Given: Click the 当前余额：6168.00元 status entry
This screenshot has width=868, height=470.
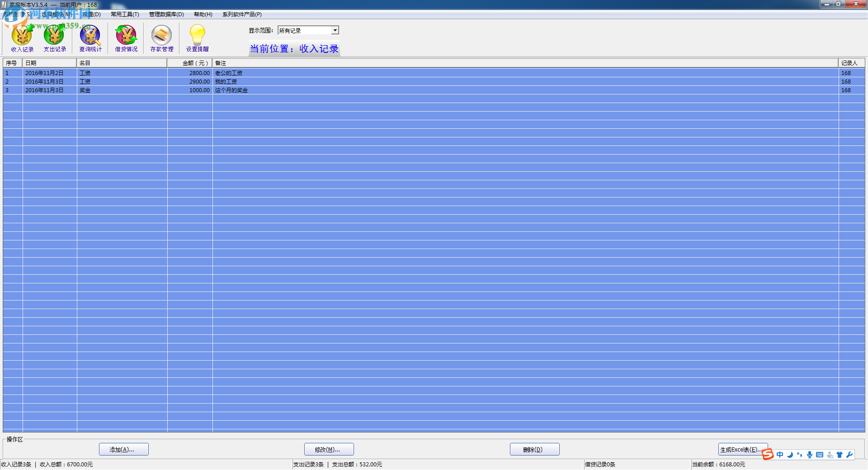Looking at the screenshot, I should pos(719,465).
